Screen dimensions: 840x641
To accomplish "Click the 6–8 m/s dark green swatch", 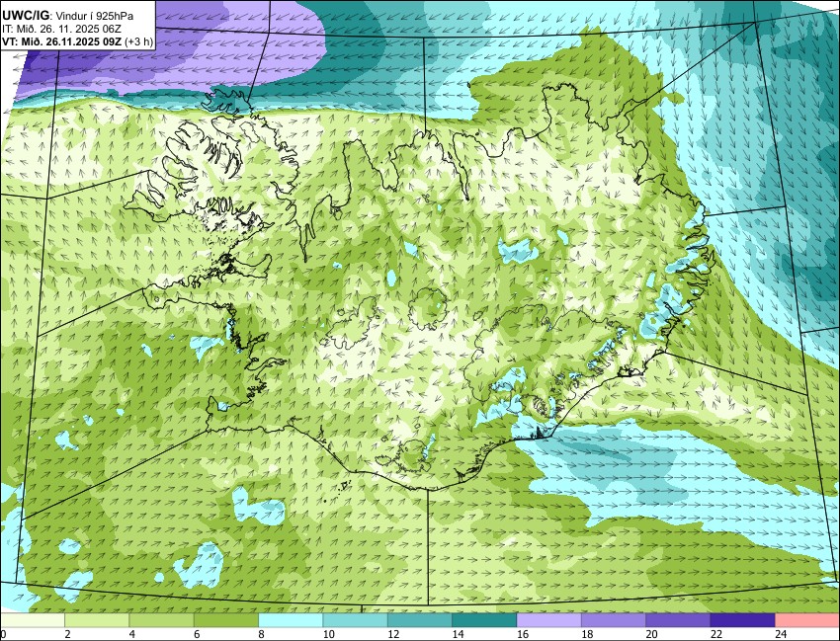I will tap(226, 620).
